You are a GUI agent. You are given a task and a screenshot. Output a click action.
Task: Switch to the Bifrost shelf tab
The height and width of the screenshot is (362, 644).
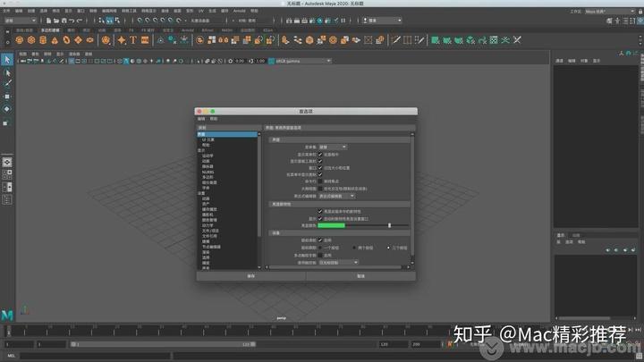[208, 30]
